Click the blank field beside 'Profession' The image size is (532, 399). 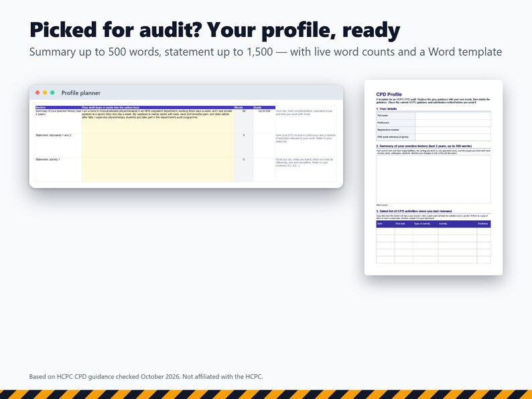(453, 123)
